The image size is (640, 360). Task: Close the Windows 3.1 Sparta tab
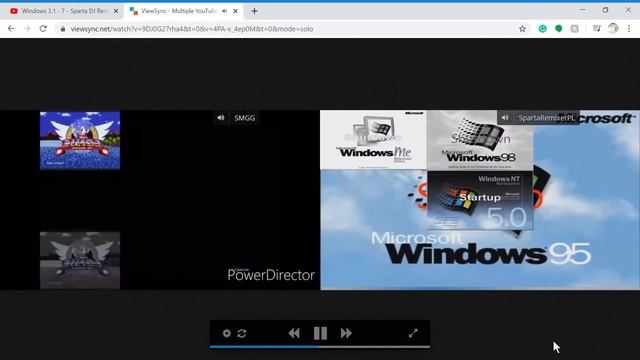point(116,11)
